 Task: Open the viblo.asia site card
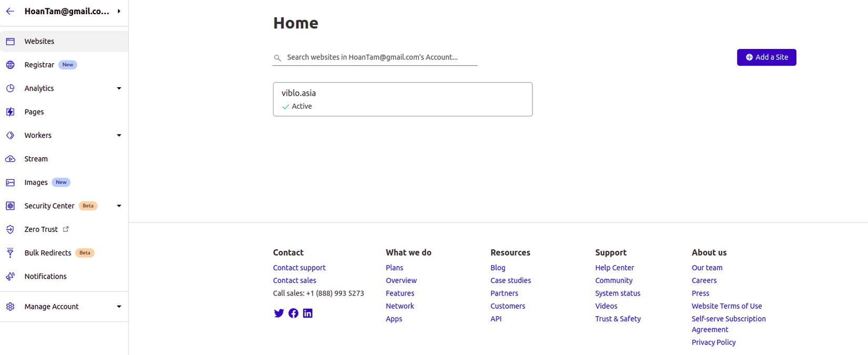point(402,99)
